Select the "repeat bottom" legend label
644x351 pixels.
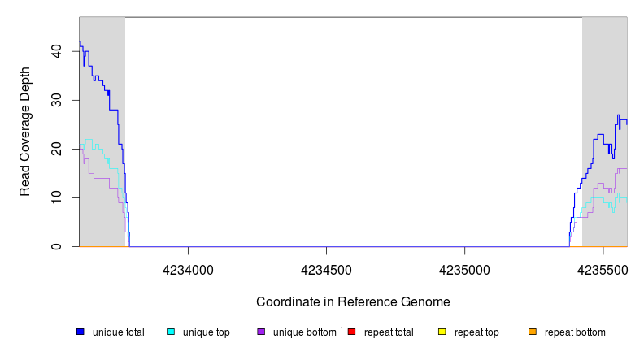(575, 332)
